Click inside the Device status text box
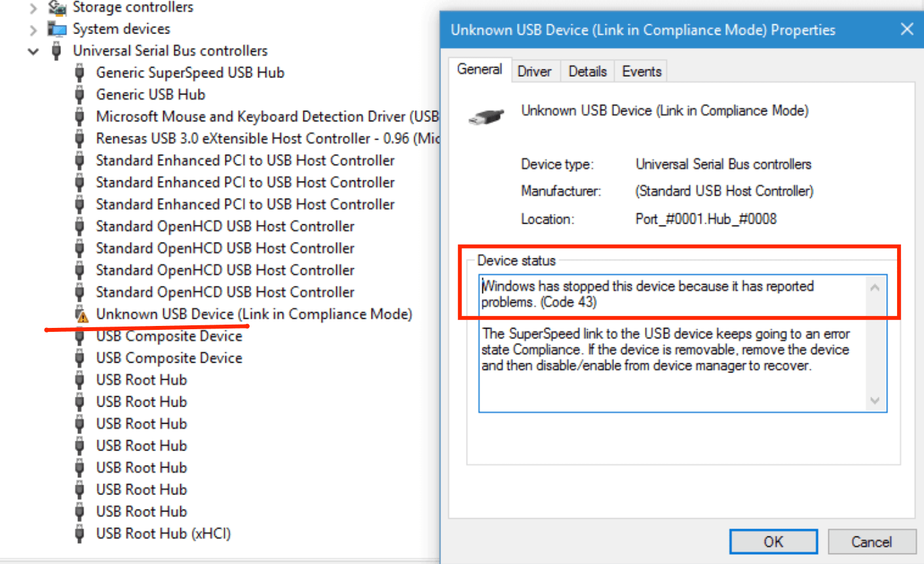This screenshot has width=924, height=564. click(675, 387)
